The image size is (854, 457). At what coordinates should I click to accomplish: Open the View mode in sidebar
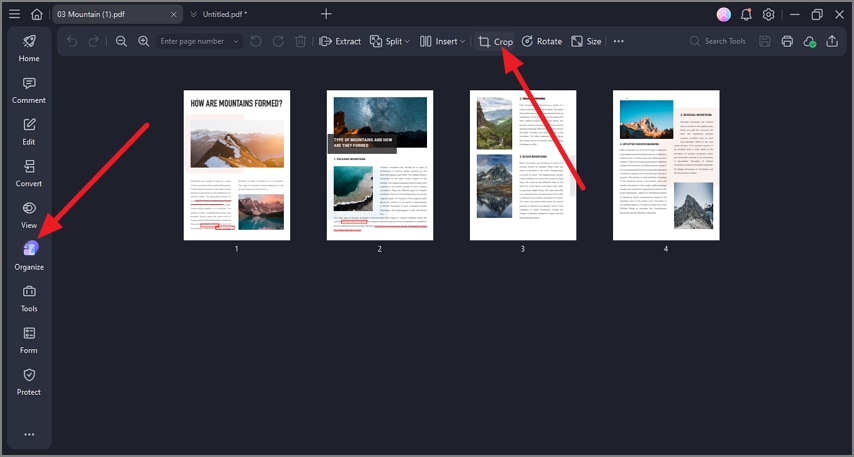pyautogui.click(x=29, y=215)
